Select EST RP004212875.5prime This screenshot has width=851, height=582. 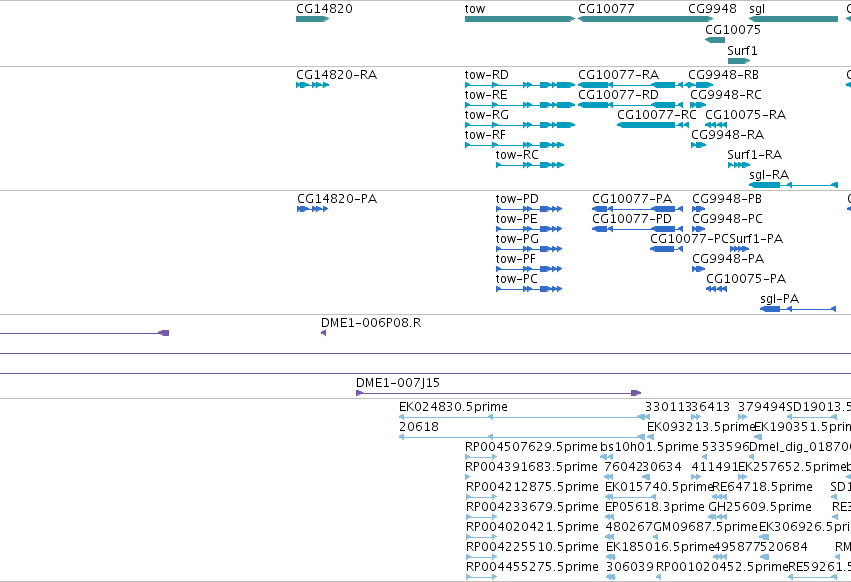coord(481,497)
